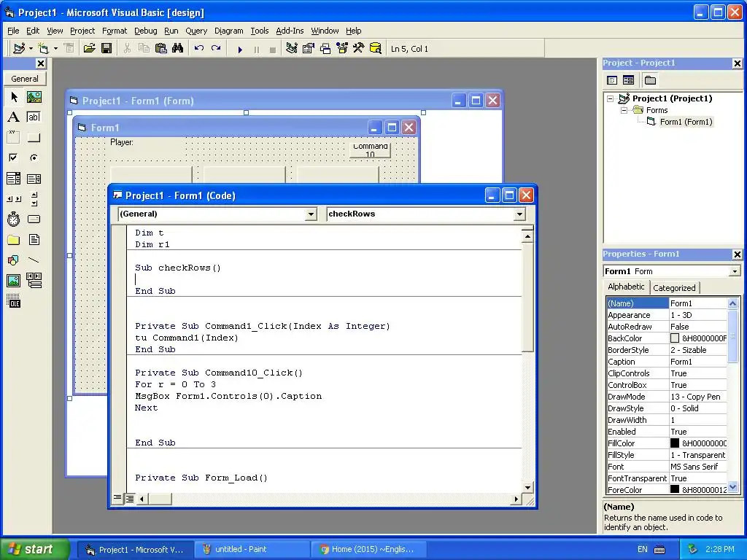Click the EN language indicator in tray
Image resolution: width=747 pixels, height=560 pixels.
642,549
